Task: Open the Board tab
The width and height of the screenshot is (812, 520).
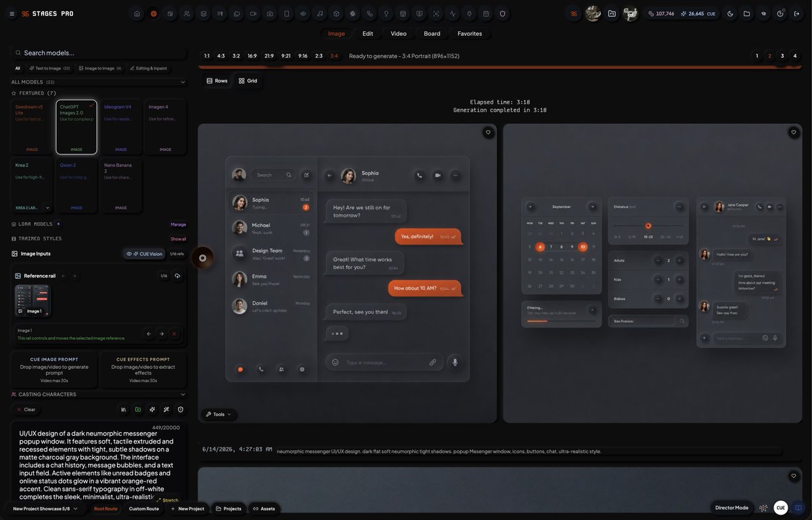Action: [432, 34]
